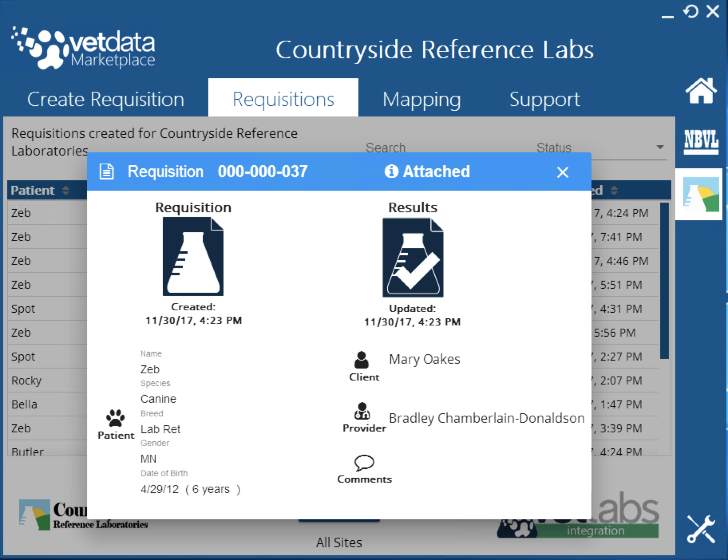
Task: Select the Countryside Reference Labs sidebar icon
Action: coord(701,194)
